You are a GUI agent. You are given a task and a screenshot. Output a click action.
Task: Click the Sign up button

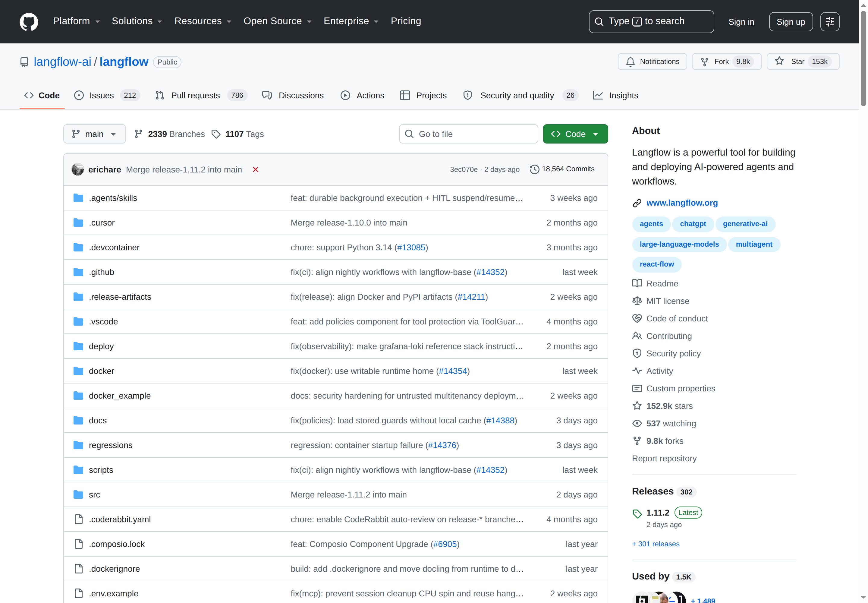791,21
